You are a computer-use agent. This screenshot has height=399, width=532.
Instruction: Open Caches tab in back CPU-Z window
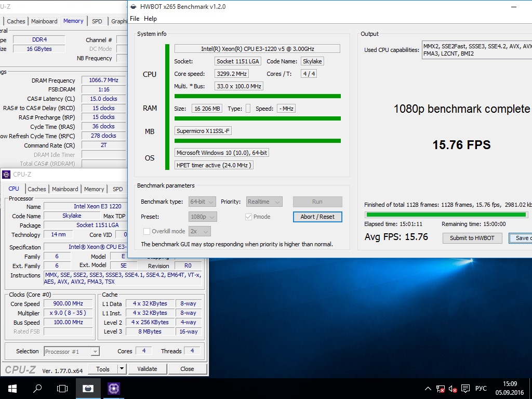click(x=16, y=21)
